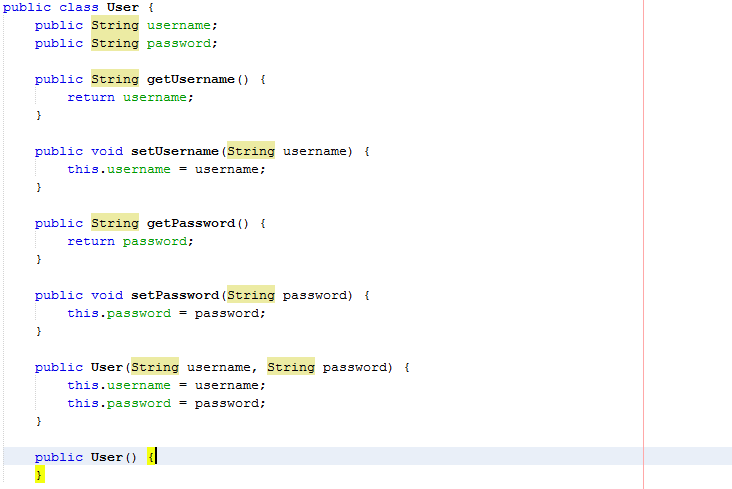Click the highlighted String type before getUsername
The height and width of the screenshot is (489, 732).
click(115, 79)
